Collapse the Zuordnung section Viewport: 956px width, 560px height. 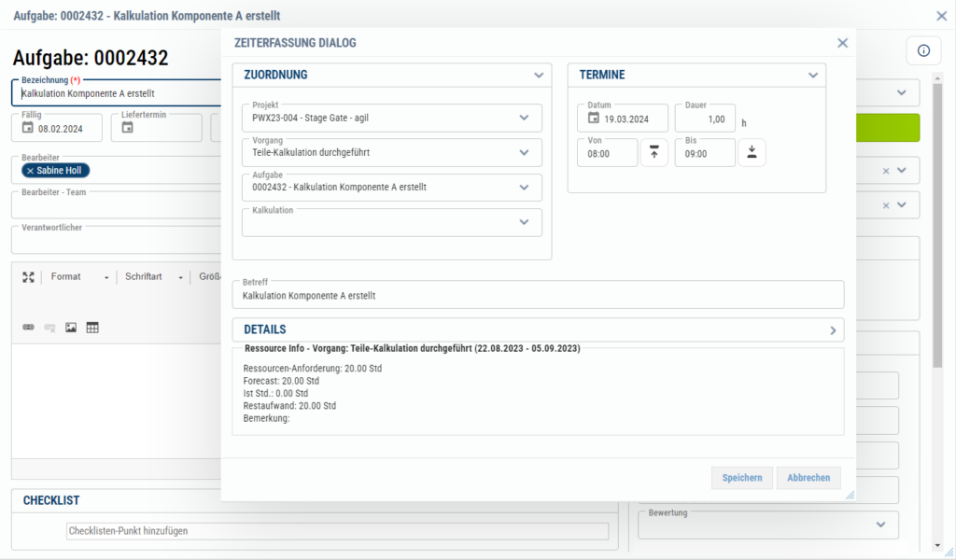pyautogui.click(x=539, y=75)
